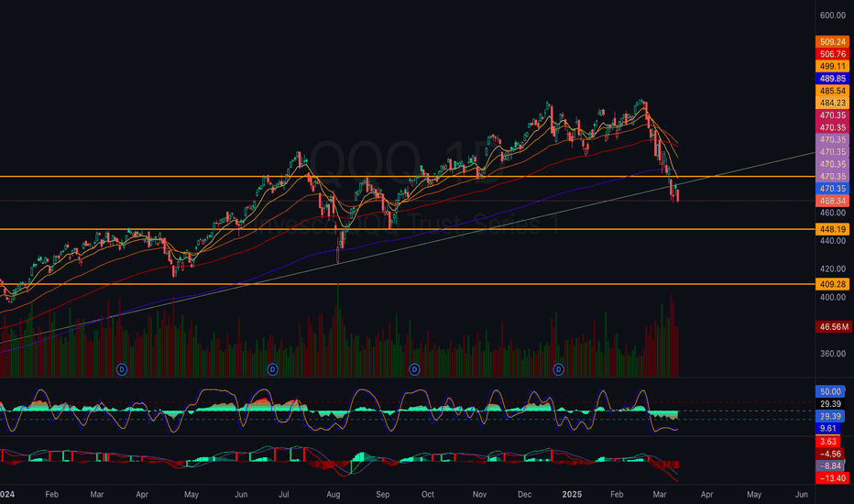Click the 468.34 last price label
Screen dimensions: 854x504
tap(832, 201)
